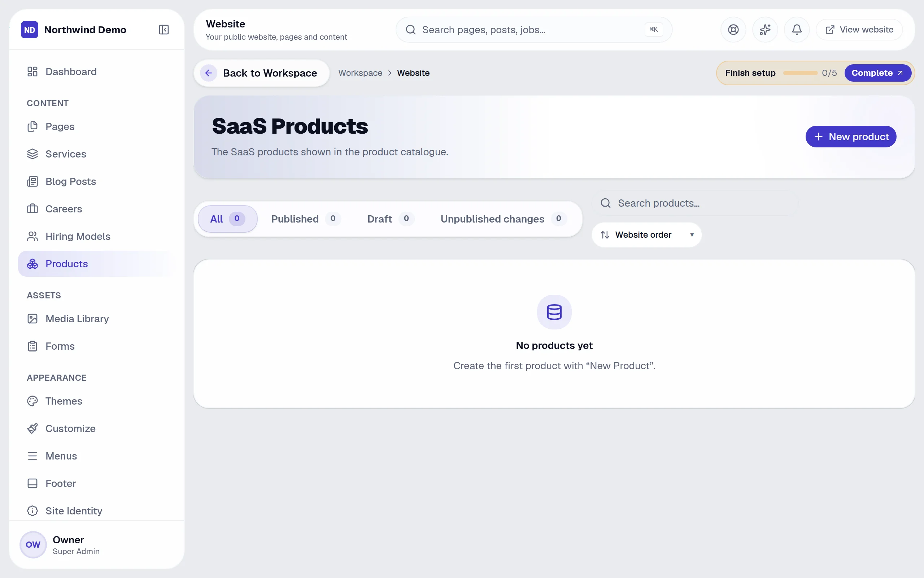Click the Northwind Demo workspace name
This screenshot has height=578, width=924.
point(85,30)
